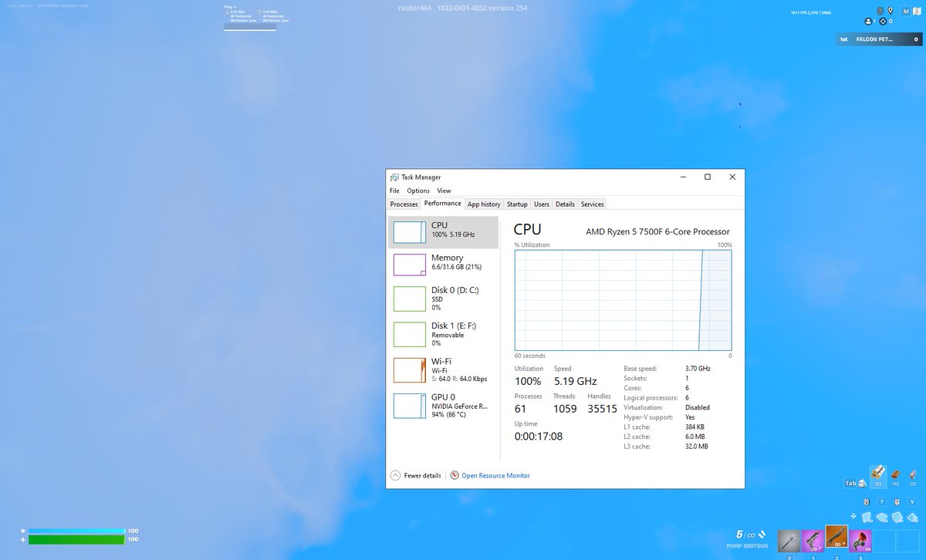
Task: Open the File menu in Task Manager
Action: (394, 191)
